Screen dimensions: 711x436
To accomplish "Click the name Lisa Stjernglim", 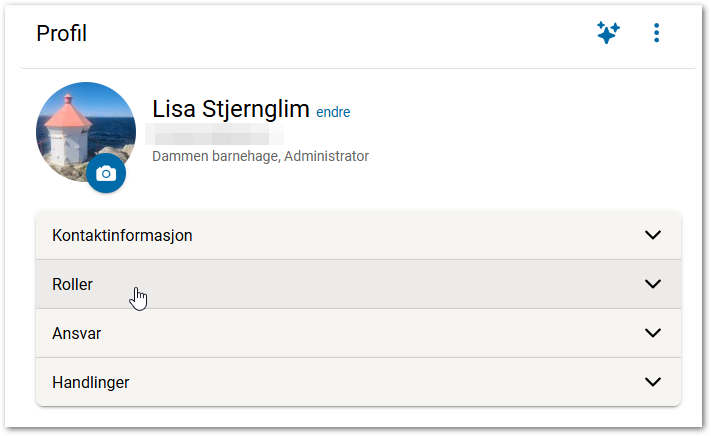I will point(231,110).
